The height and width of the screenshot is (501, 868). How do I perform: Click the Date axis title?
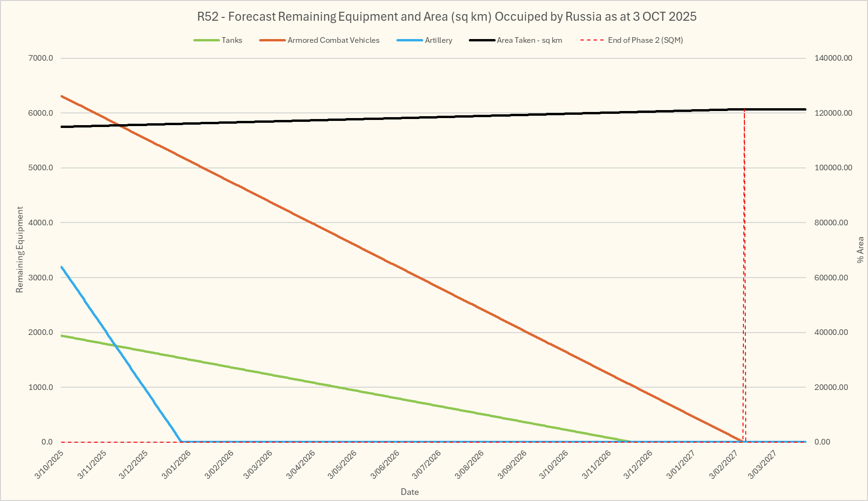click(x=410, y=492)
